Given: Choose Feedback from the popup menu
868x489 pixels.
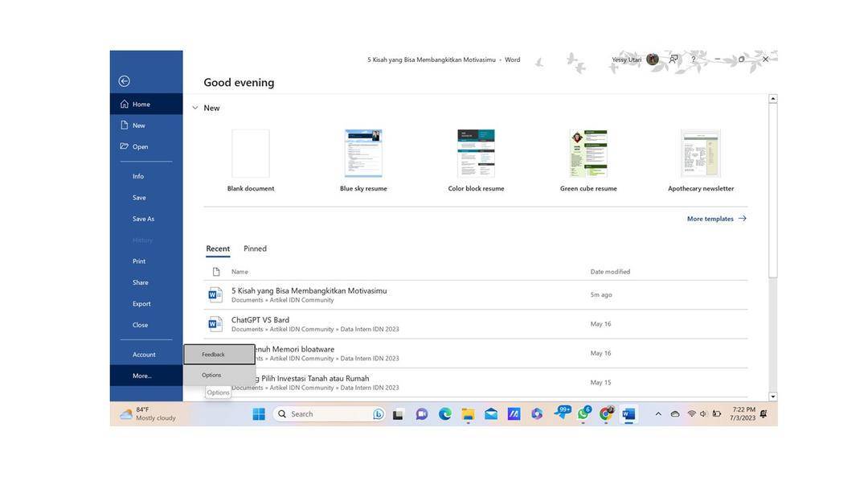Looking at the screenshot, I should click(x=219, y=355).
